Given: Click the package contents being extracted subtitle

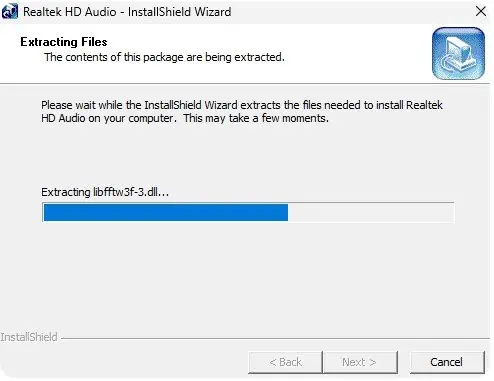Looking at the screenshot, I should pos(164,57).
